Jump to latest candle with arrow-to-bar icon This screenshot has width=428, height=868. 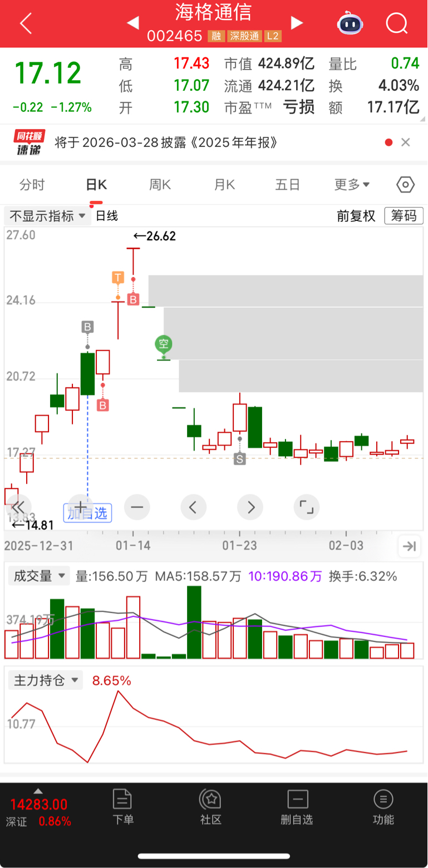409,546
